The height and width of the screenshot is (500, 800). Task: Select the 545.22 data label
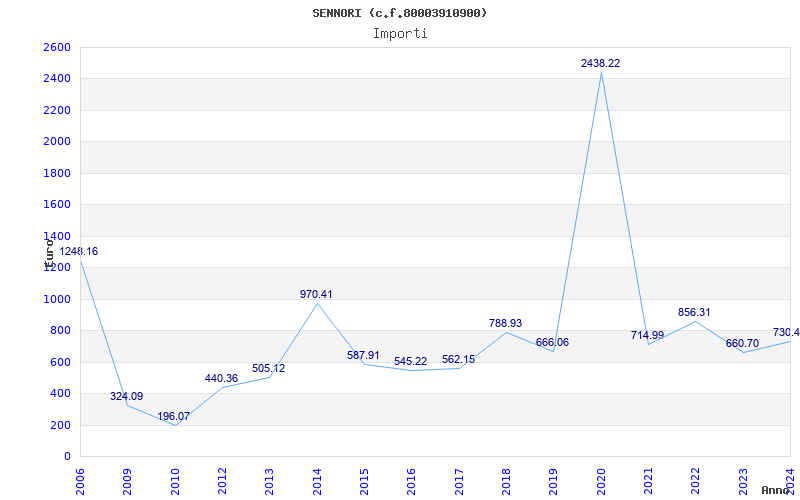pos(410,361)
